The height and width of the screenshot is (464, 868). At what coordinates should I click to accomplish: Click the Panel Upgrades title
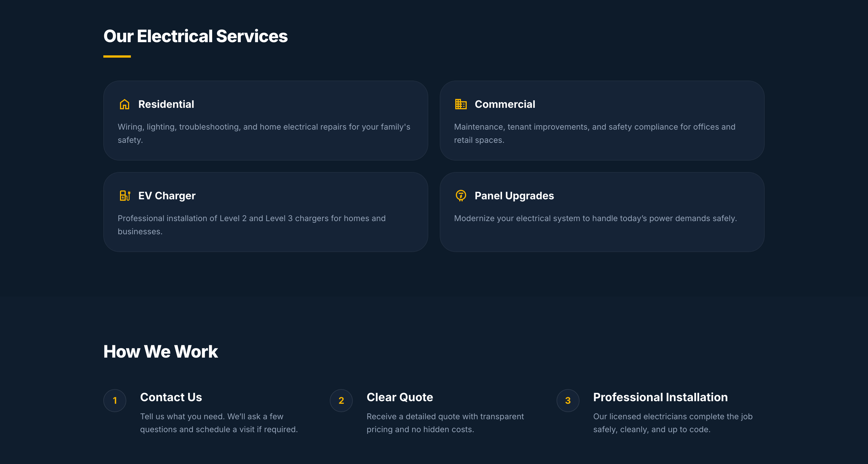pos(514,195)
